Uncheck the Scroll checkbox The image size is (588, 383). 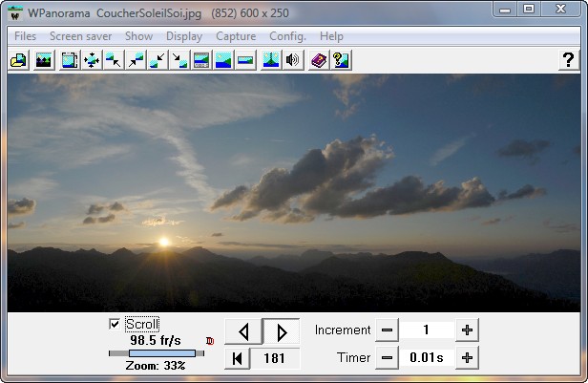pos(115,325)
